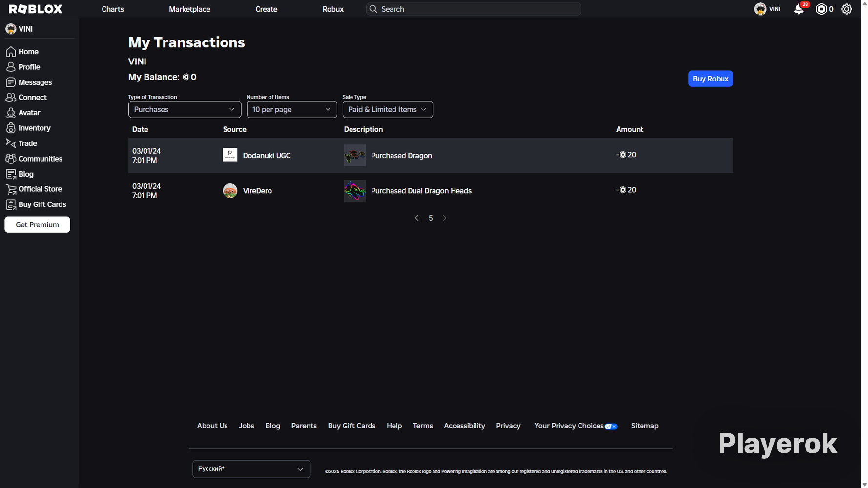Click the Dual Dragon Heads amount of 20

click(x=626, y=190)
